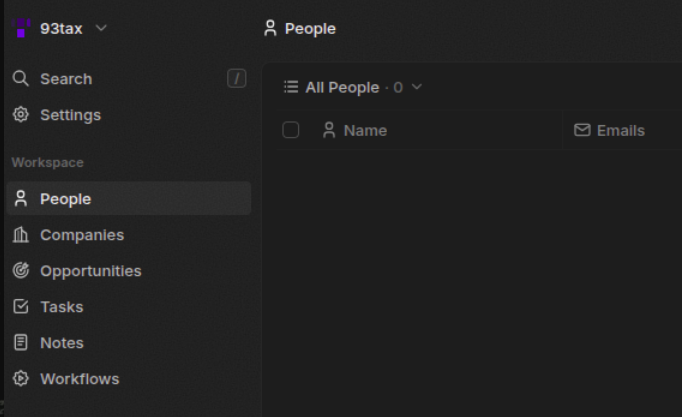Click the Search magnifier icon

point(20,79)
